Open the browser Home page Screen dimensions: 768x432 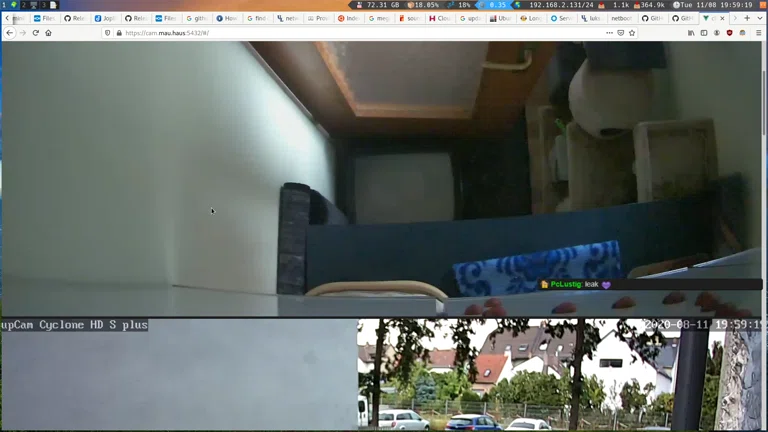coord(48,33)
